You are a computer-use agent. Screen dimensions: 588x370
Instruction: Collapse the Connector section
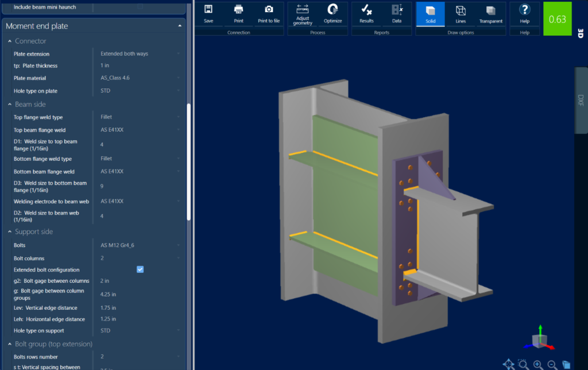point(10,41)
